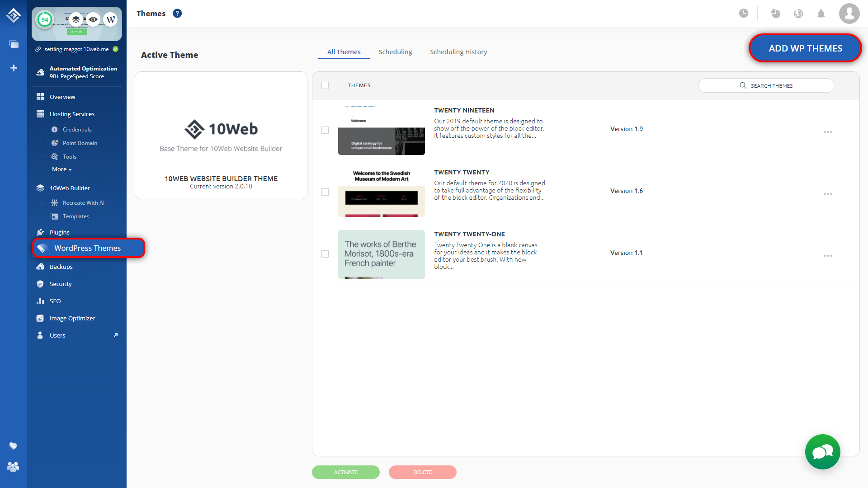Click the ADD WP THEMES button
The width and height of the screenshot is (868, 488).
[x=805, y=48]
